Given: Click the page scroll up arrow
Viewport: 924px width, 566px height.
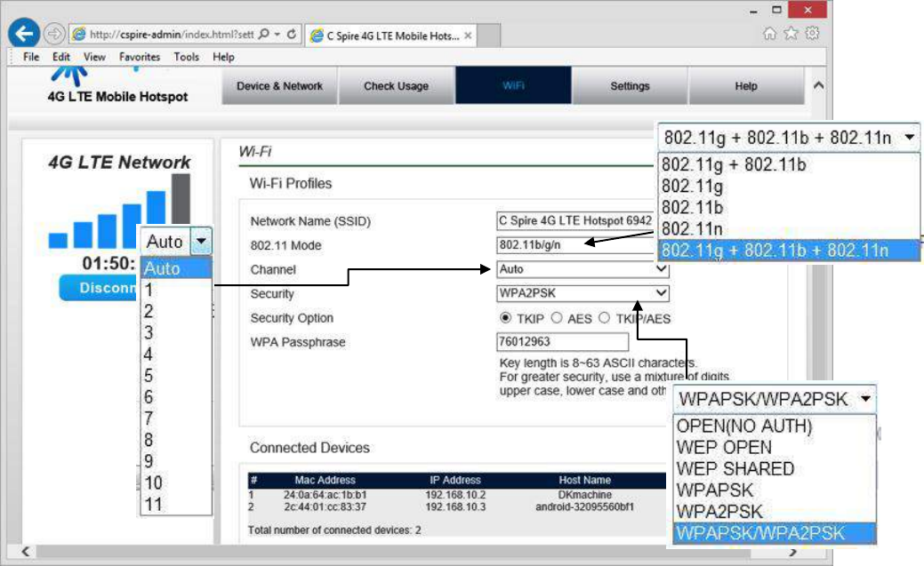Looking at the screenshot, I should click(818, 85).
